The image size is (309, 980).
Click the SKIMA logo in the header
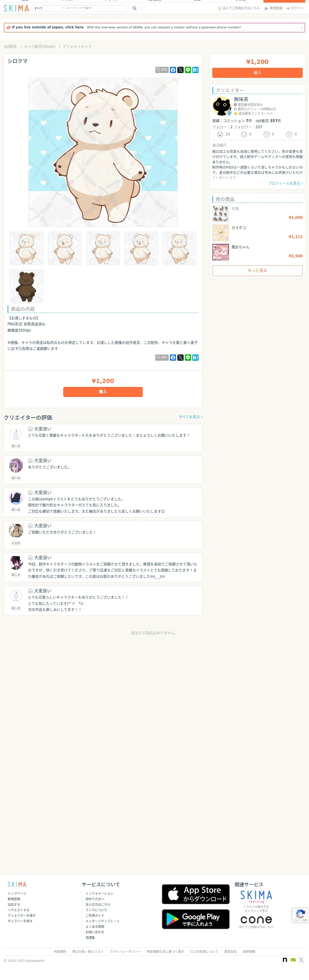coord(16,8)
